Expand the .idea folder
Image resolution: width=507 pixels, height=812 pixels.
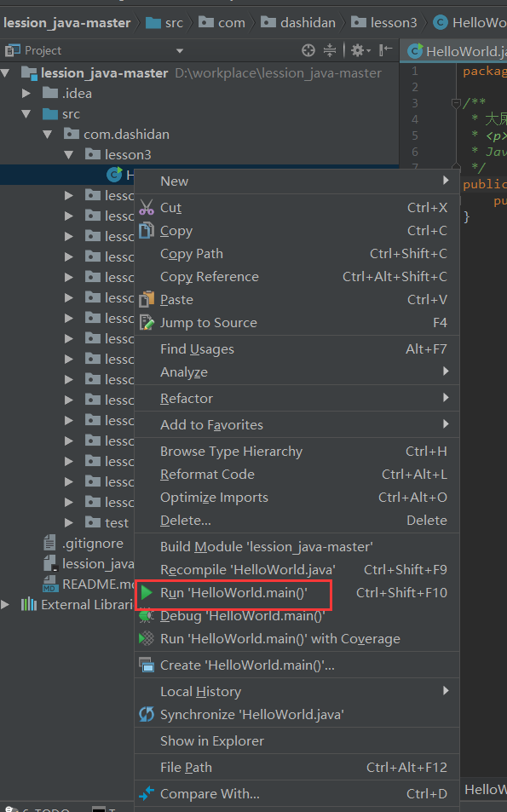(x=26, y=93)
